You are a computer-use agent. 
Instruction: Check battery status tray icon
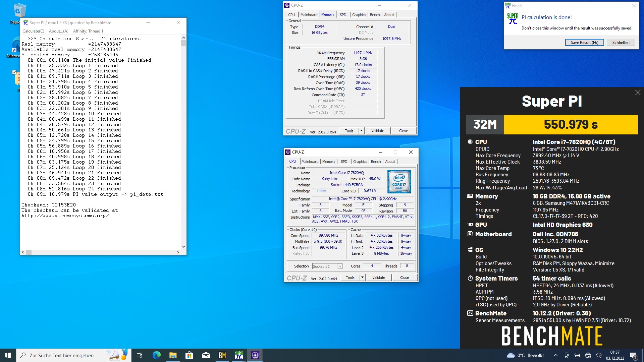click(x=577, y=355)
